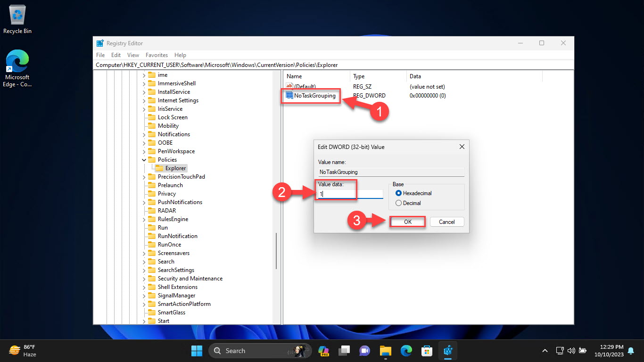Open Microsoft Store from the taskbar
The height and width of the screenshot is (362, 644).
pyautogui.click(x=427, y=351)
